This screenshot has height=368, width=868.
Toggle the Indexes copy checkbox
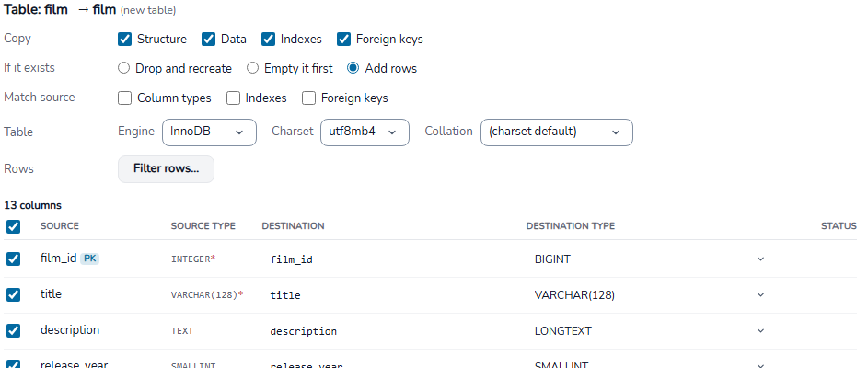pos(269,40)
